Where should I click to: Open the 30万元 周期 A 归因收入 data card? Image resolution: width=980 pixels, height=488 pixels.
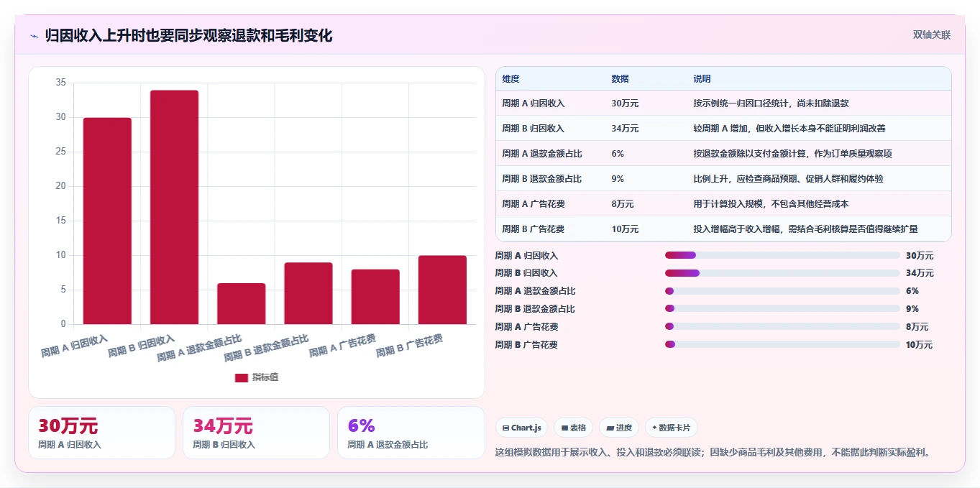101,433
